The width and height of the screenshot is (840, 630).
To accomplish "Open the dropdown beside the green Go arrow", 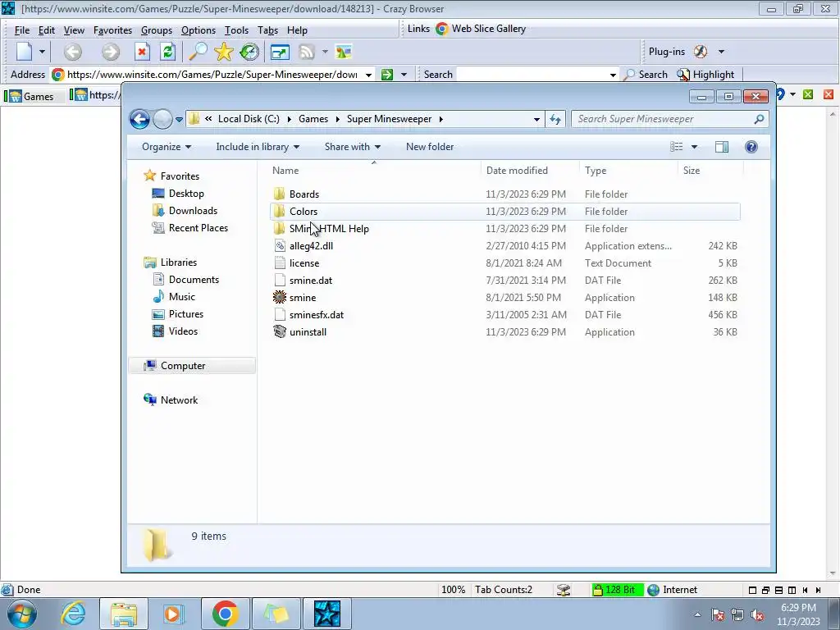I will point(404,75).
